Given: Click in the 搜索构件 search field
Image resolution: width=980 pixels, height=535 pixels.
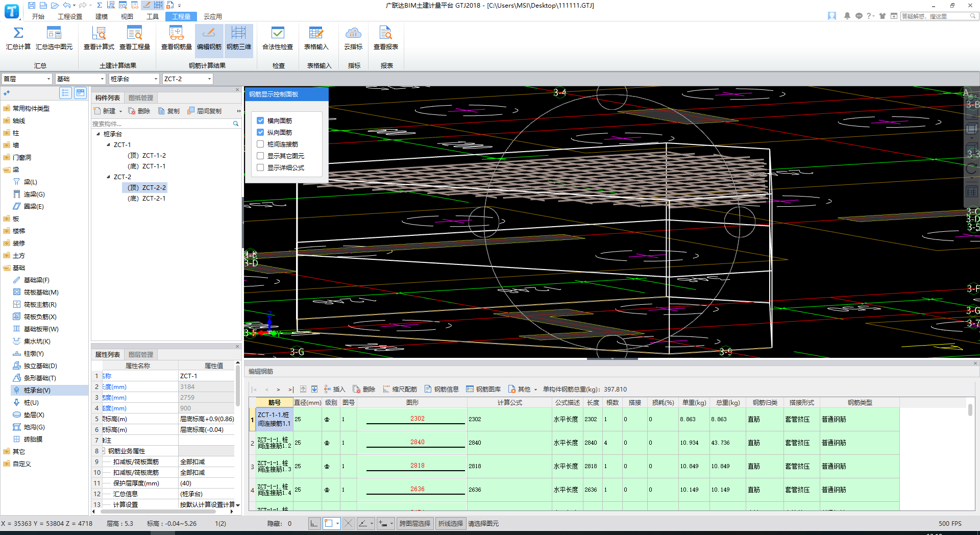Looking at the screenshot, I should click(161, 124).
